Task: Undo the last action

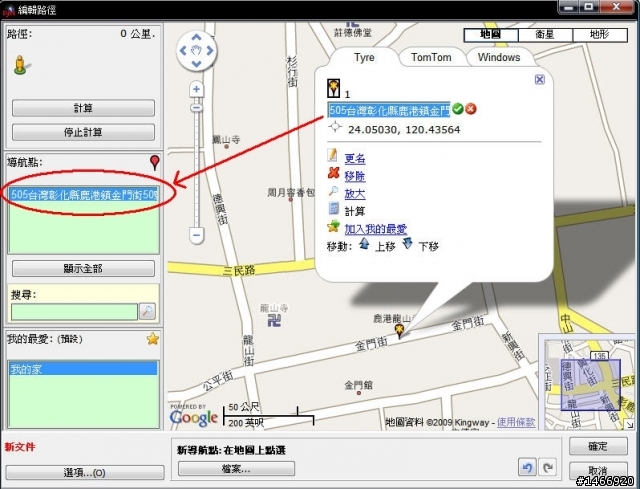Action: [x=527, y=467]
